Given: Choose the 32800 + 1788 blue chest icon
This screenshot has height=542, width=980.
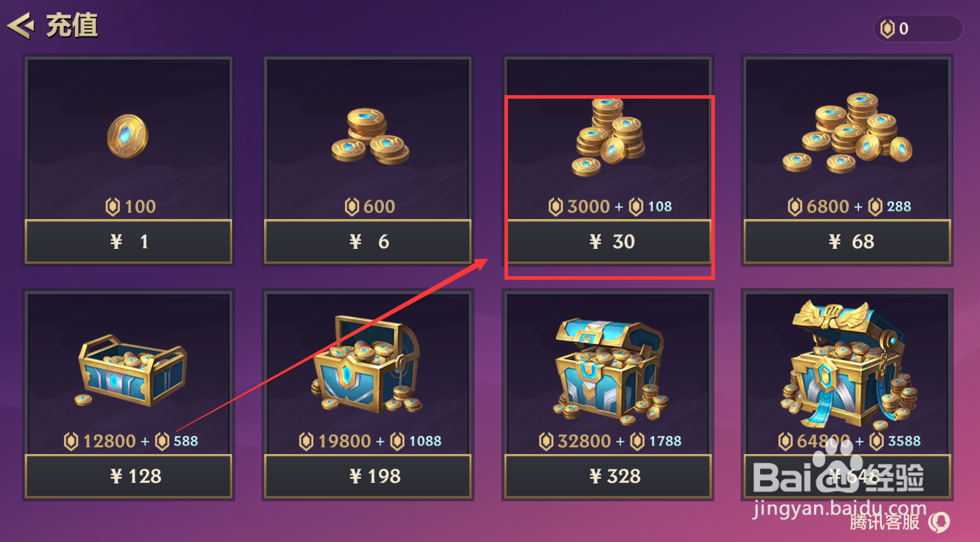Looking at the screenshot, I should (610, 370).
